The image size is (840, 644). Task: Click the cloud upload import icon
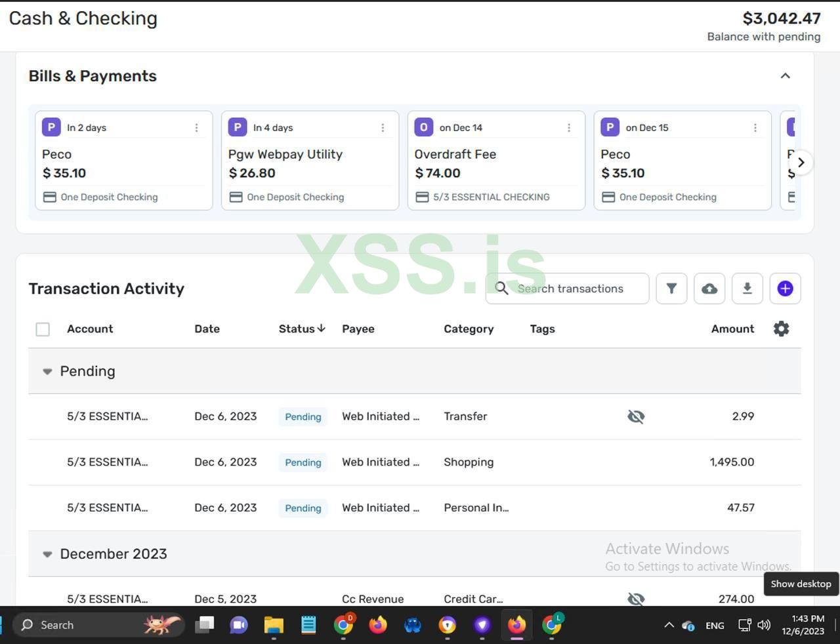709,289
